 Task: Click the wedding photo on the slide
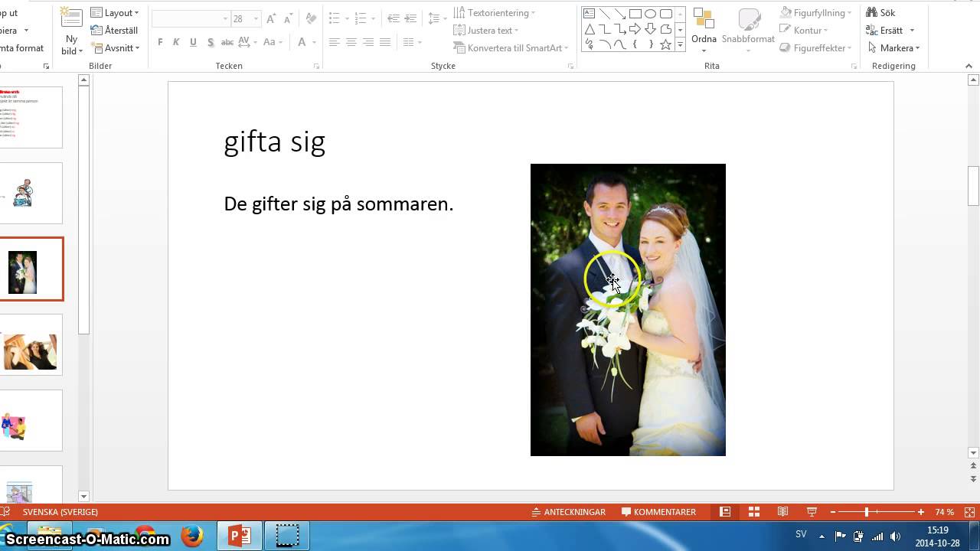click(628, 310)
